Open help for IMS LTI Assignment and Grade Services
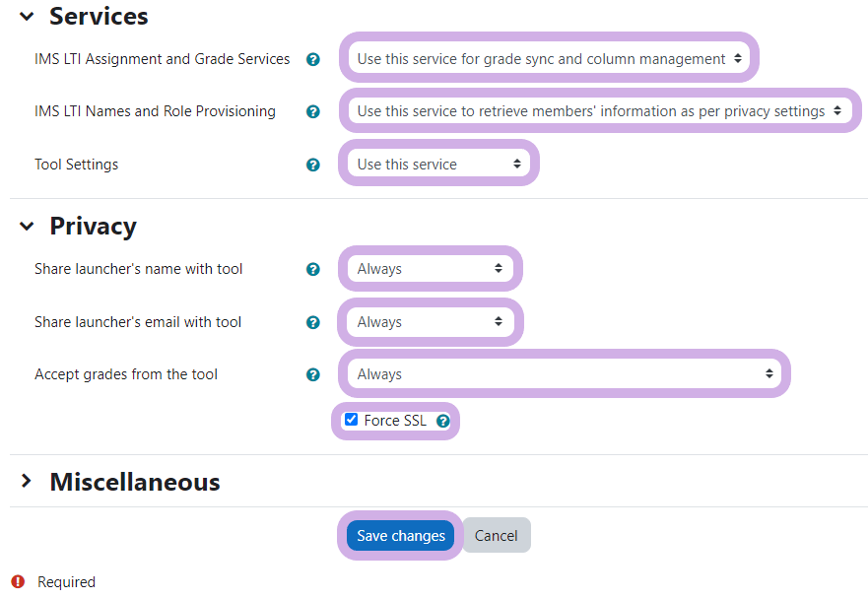Screen dimensions: 868x599 [313, 59]
